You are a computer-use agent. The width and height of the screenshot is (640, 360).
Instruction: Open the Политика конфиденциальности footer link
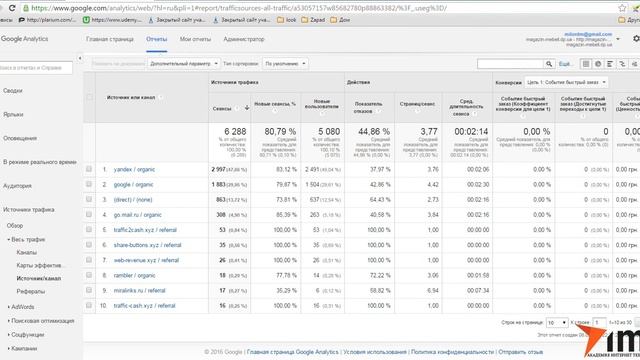(453, 352)
